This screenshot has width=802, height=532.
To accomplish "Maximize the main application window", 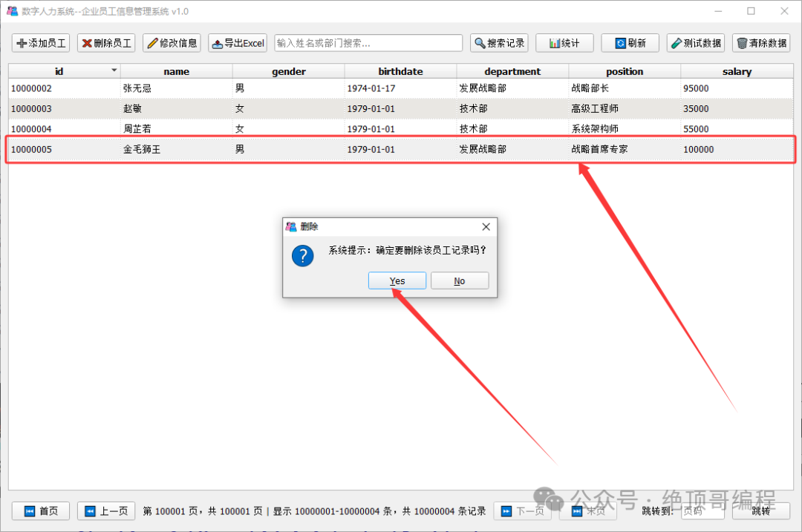I will (751, 10).
